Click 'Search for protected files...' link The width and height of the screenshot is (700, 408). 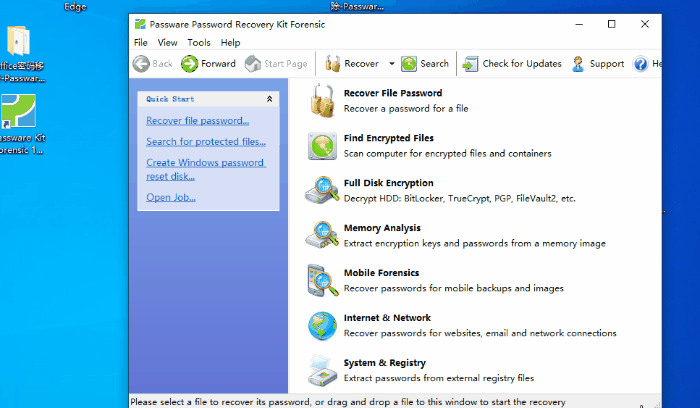(206, 142)
